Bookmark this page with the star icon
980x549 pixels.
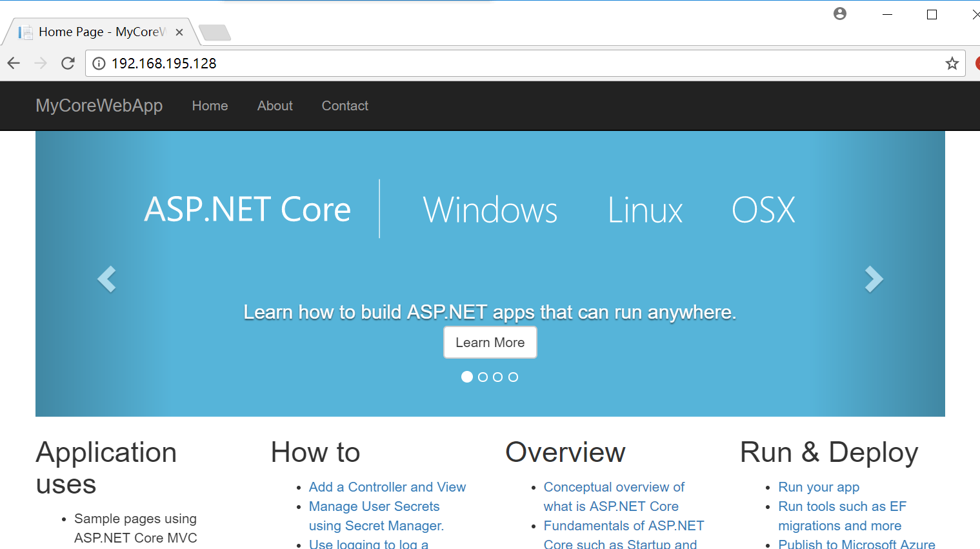tap(952, 63)
